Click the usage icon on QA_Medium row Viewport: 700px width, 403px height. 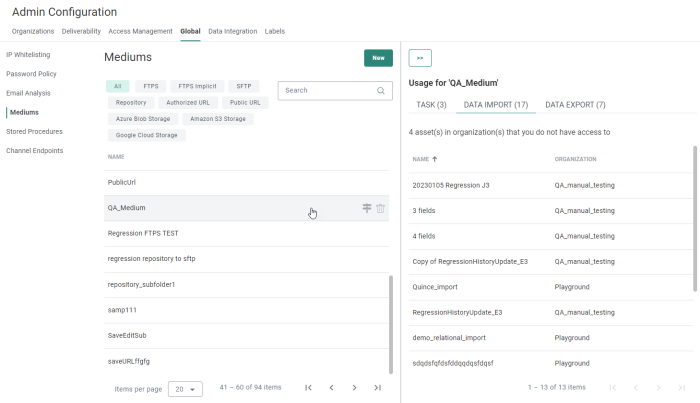point(367,208)
